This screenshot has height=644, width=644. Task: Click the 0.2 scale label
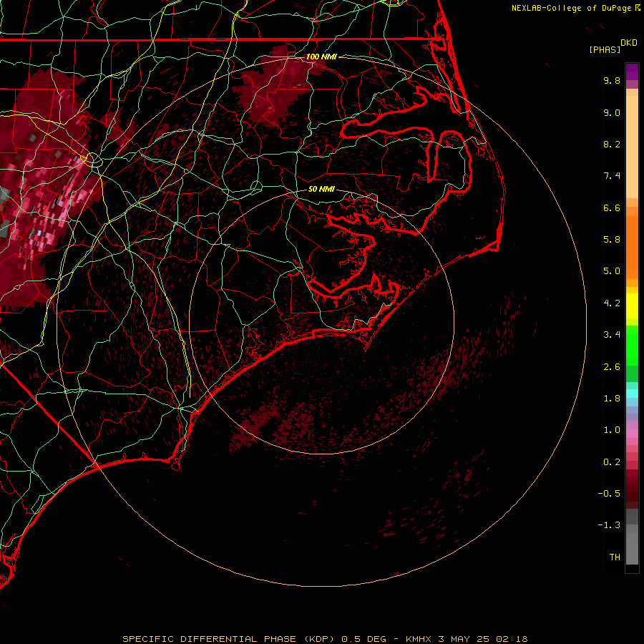pos(612,462)
